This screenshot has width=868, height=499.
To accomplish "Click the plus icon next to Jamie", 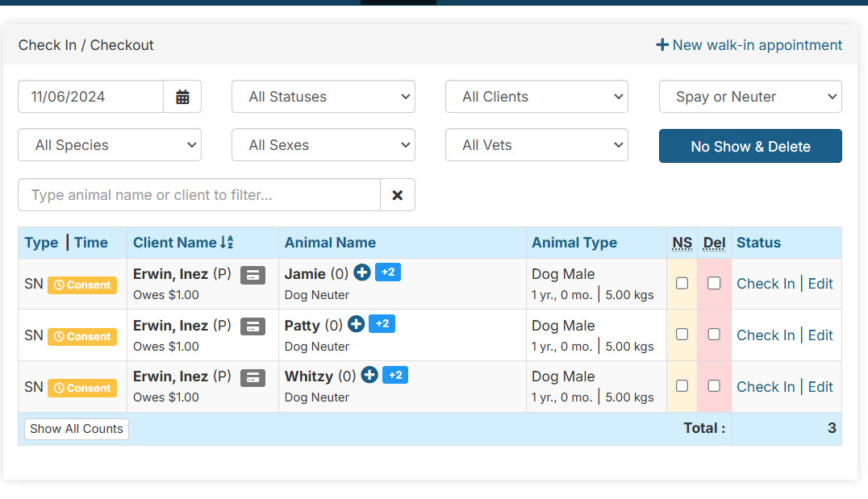I will point(362,273).
